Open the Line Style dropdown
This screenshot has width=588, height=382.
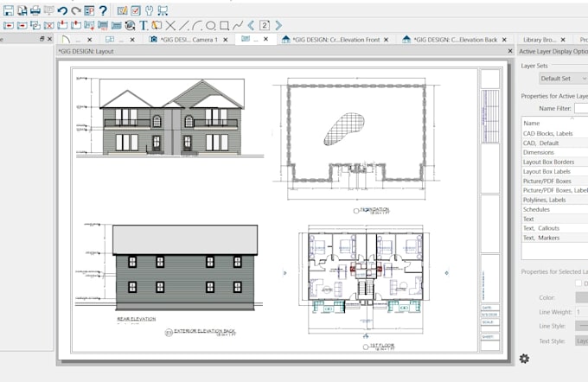(x=582, y=326)
